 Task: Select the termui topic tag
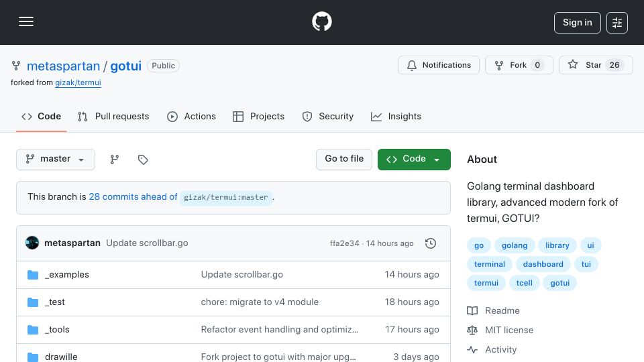pos(486,283)
